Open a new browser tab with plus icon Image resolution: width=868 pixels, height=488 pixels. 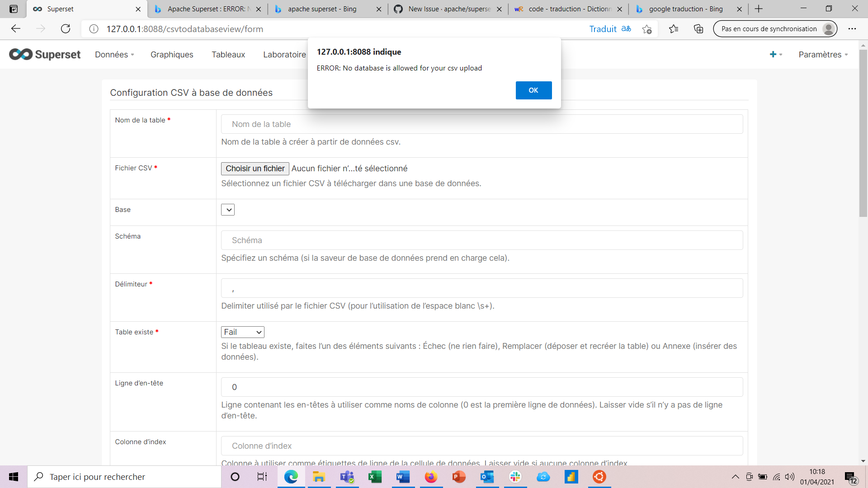(758, 9)
